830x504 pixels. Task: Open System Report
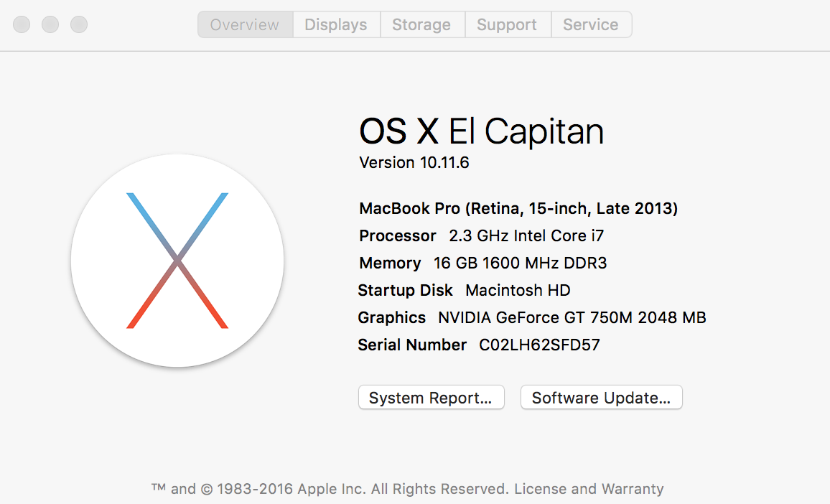(x=431, y=398)
